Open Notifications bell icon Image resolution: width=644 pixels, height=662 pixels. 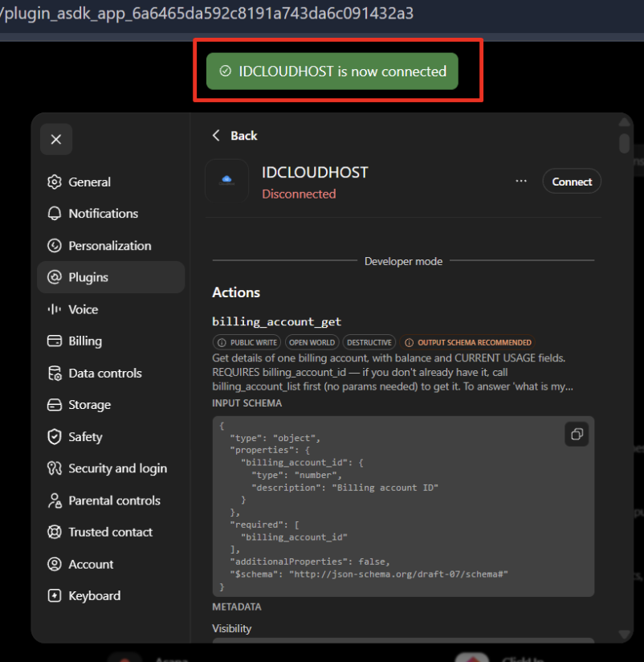(55, 214)
